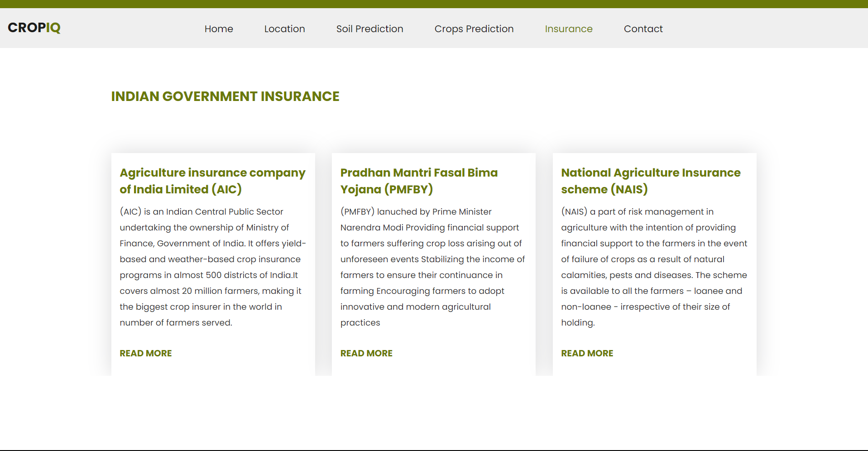The width and height of the screenshot is (868, 451).
Task: Open the Contact page
Action: [x=643, y=29]
